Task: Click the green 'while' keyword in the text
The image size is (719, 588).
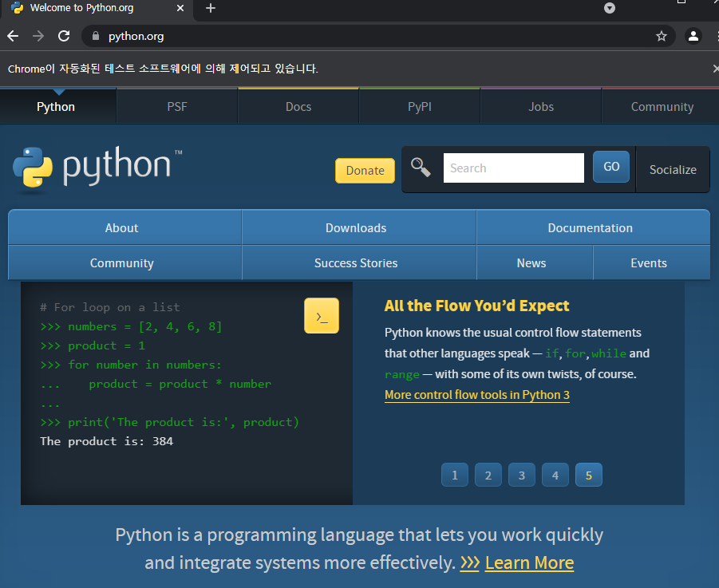Action: [x=609, y=353]
